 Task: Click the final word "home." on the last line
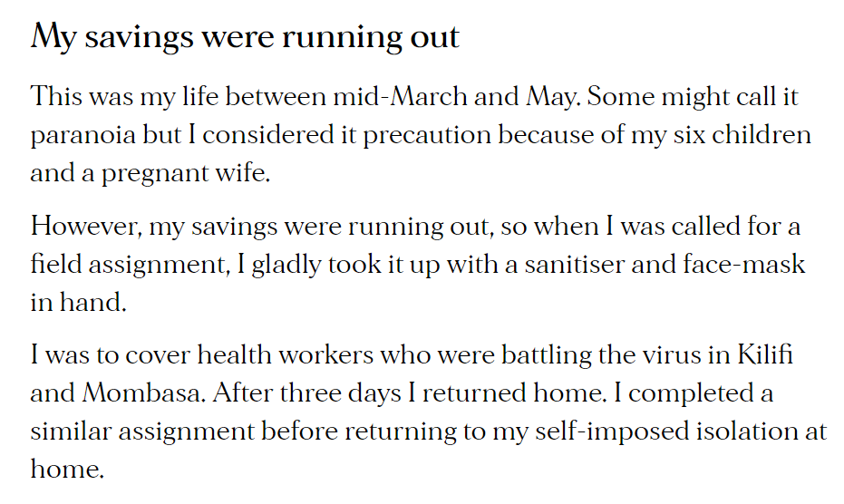(x=67, y=470)
